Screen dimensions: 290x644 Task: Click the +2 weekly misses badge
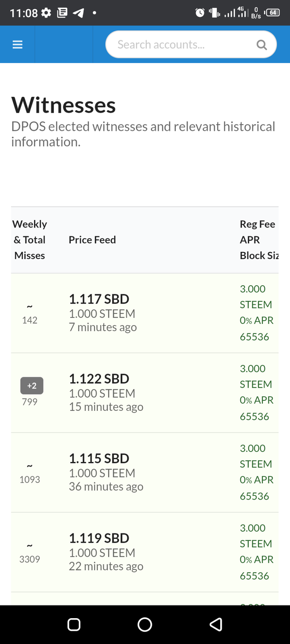[32, 386]
